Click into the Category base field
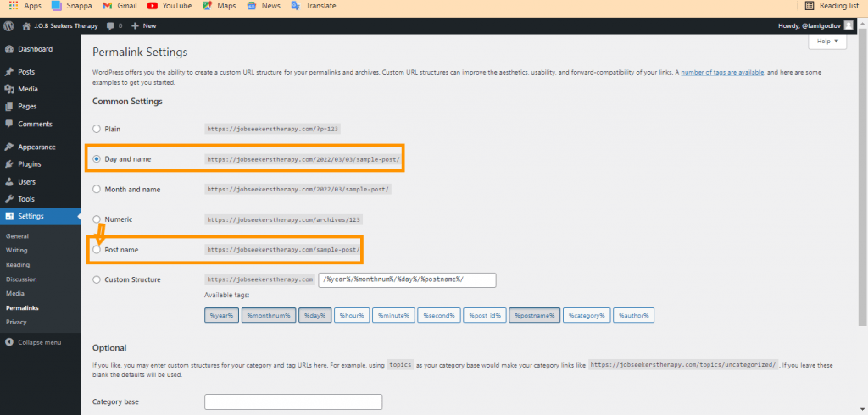This screenshot has width=868, height=415. click(x=293, y=401)
